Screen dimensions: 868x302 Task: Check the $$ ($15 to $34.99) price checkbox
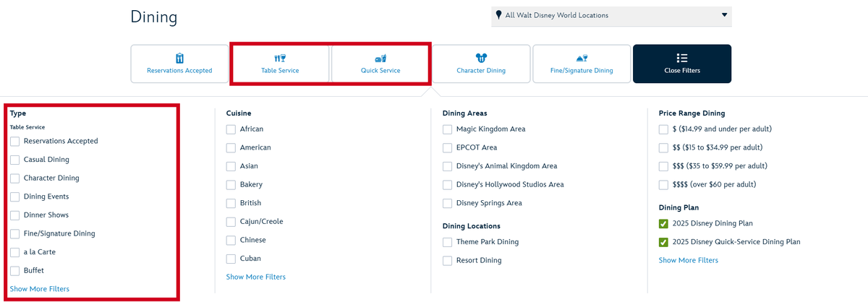[664, 147]
